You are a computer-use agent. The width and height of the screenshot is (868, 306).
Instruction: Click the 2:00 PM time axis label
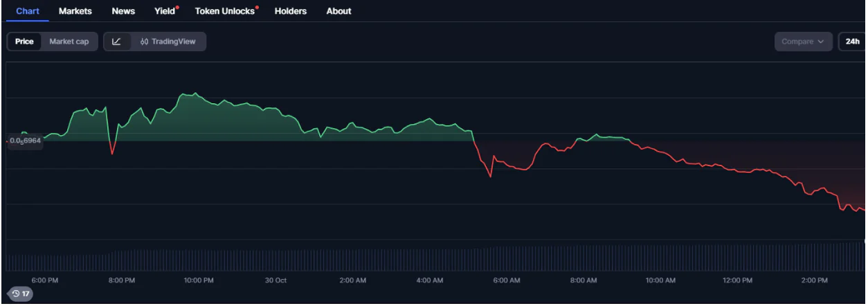[x=814, y=280]
